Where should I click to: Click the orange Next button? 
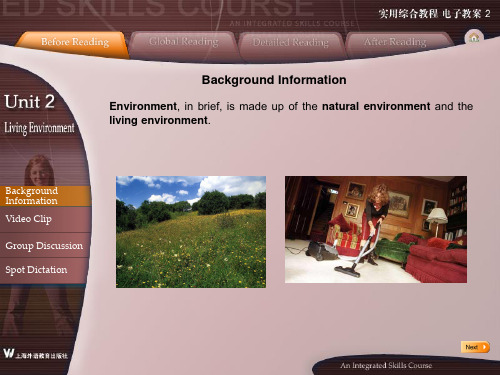475,347
